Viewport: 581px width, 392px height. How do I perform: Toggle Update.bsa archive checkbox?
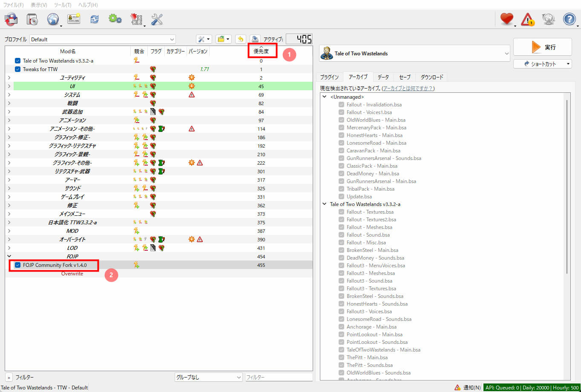[341, 197]
